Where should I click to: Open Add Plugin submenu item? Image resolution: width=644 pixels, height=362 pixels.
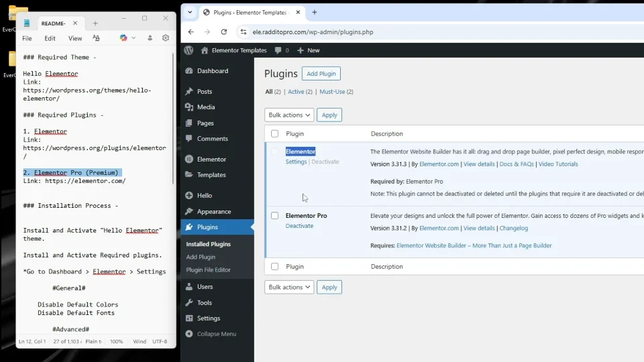click(201, 257)
